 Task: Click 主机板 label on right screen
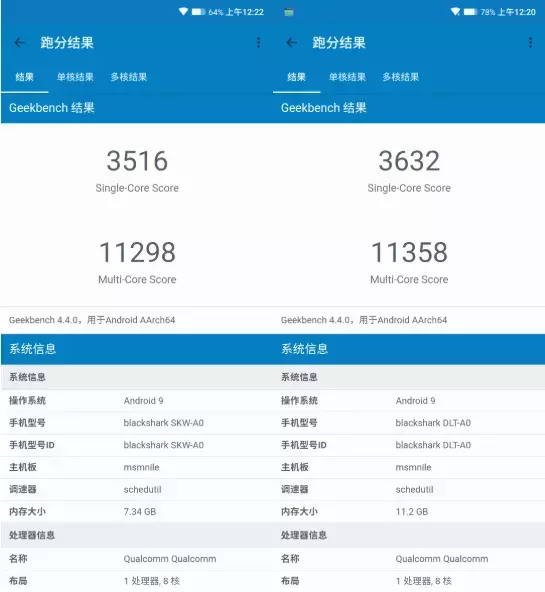(294, 467)
